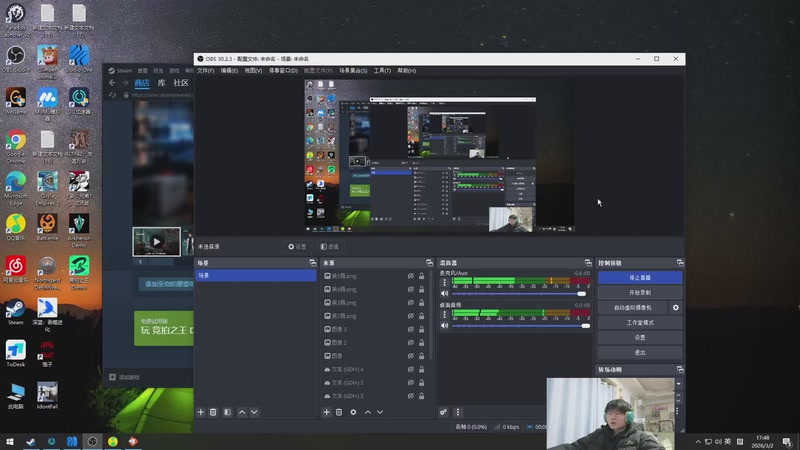Viewport: 800px width, 450px height.
Task: Enable 工作室模式 studio mode
Action: coord(640,322)
